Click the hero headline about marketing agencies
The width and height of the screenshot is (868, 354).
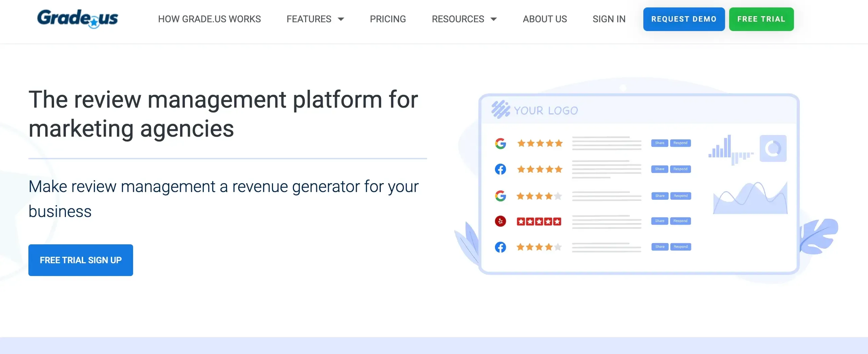point(223,114)
